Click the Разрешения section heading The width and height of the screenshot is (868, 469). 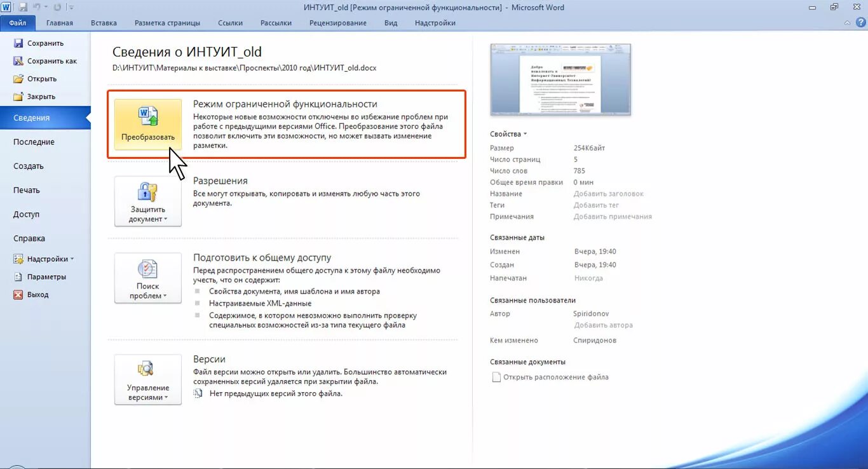click(x=220, y=180)
